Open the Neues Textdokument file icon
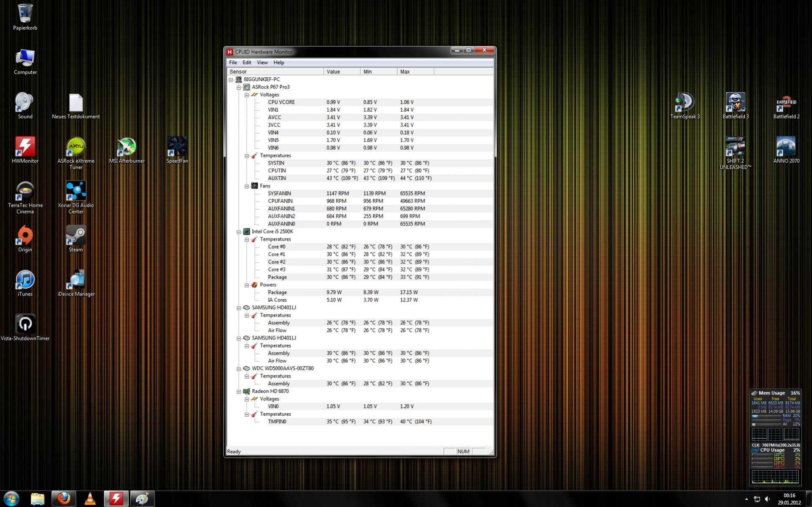 pos(76,106)
